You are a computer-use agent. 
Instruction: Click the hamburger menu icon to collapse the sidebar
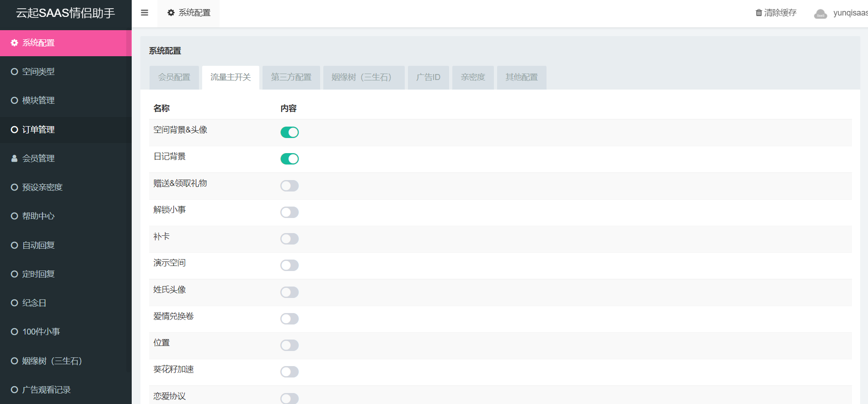[145, 13]
